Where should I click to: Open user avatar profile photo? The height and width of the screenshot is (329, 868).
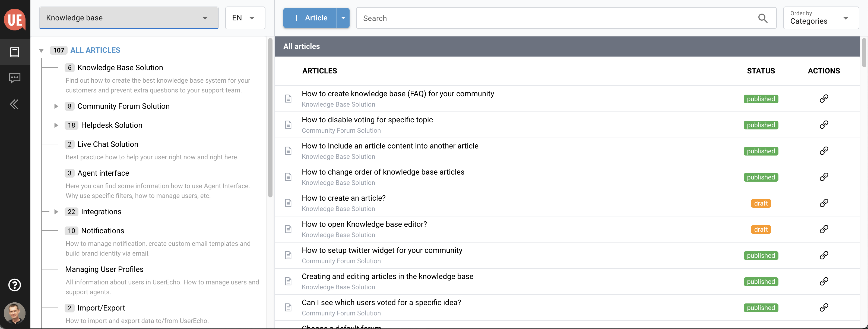pyautogui.click(x=14, y=313)
